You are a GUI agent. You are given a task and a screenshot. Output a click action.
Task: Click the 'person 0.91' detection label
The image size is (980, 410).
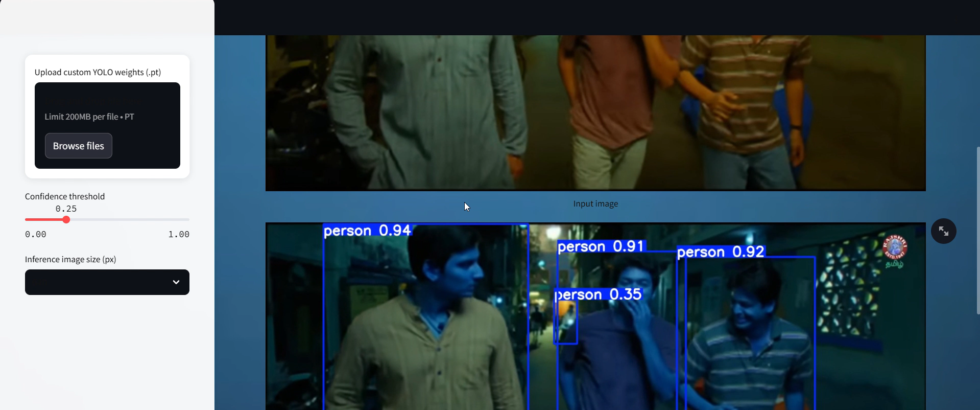(601, 246)
